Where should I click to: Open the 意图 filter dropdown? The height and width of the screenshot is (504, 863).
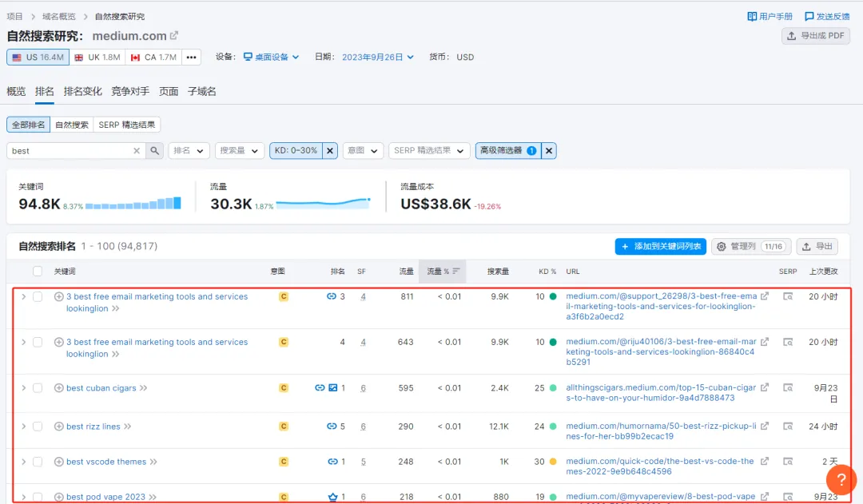point(363,151)
